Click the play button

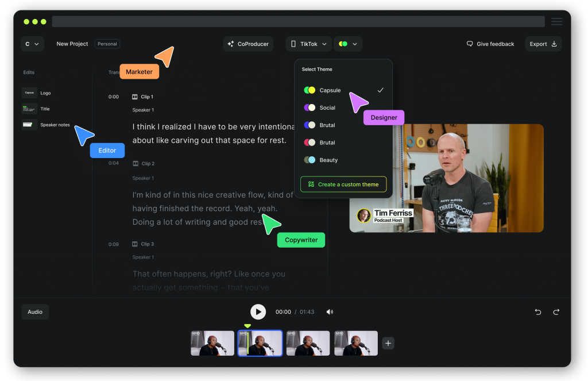[258, 311]
